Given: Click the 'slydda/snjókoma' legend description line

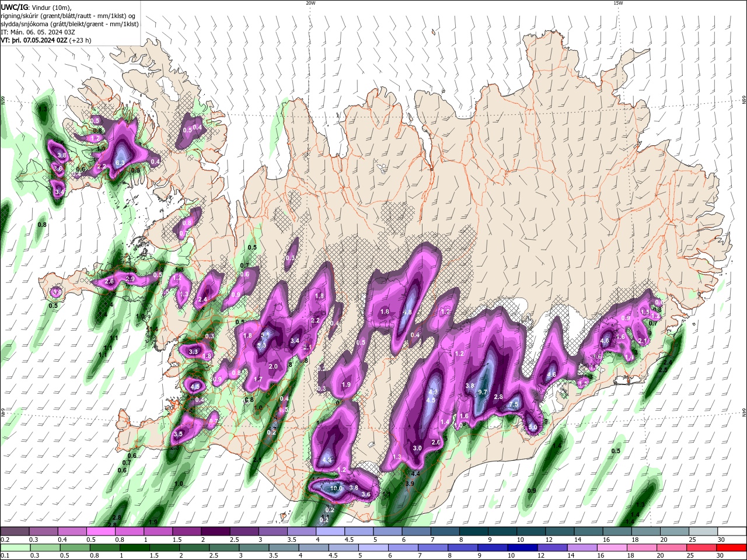Looking at the screenshot, I should 69,24.
